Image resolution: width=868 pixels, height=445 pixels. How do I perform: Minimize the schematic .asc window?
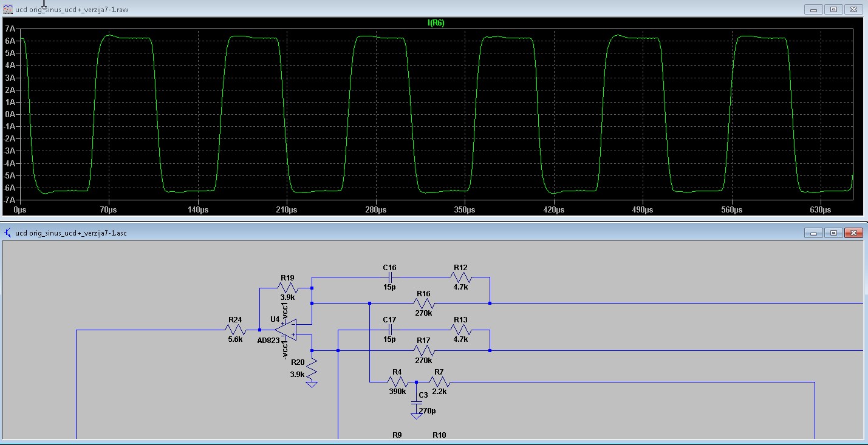pos(813,233)
